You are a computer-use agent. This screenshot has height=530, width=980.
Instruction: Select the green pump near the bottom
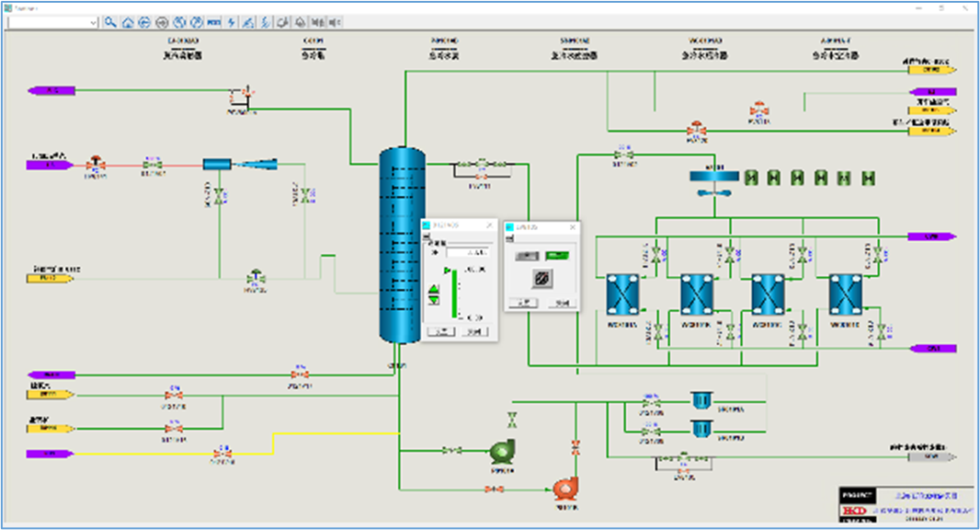point(501,451)
